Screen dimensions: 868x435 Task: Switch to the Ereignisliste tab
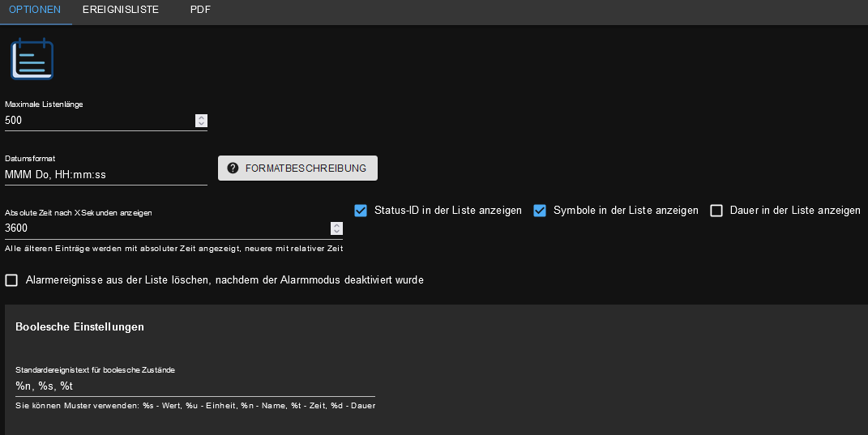(x=121, y=11)
